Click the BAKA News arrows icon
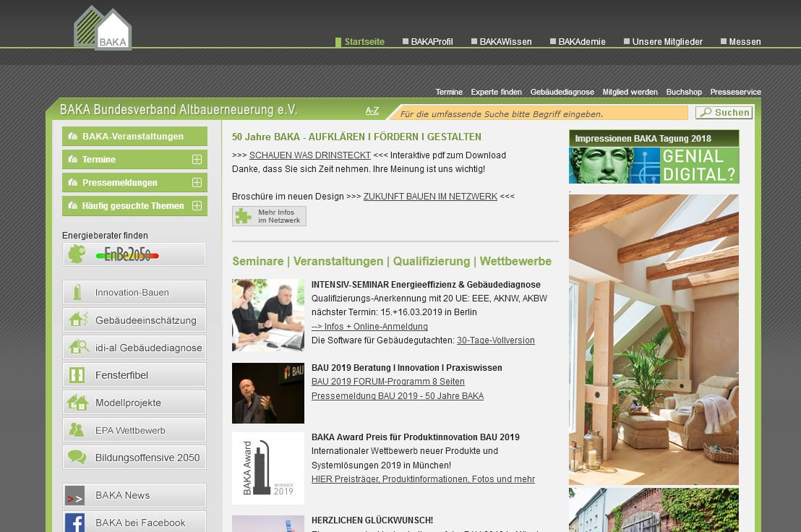The image size is (801, 532). click(x=74, y=496)
